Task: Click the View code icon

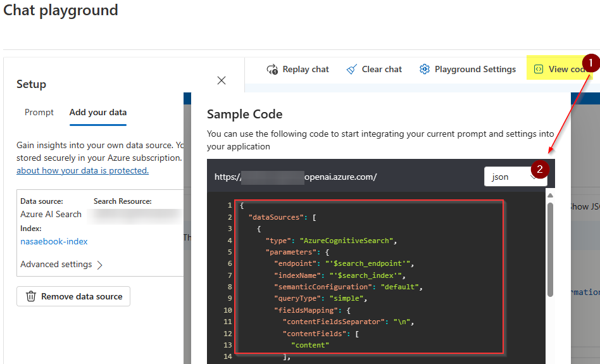Action: coord(539,70)
